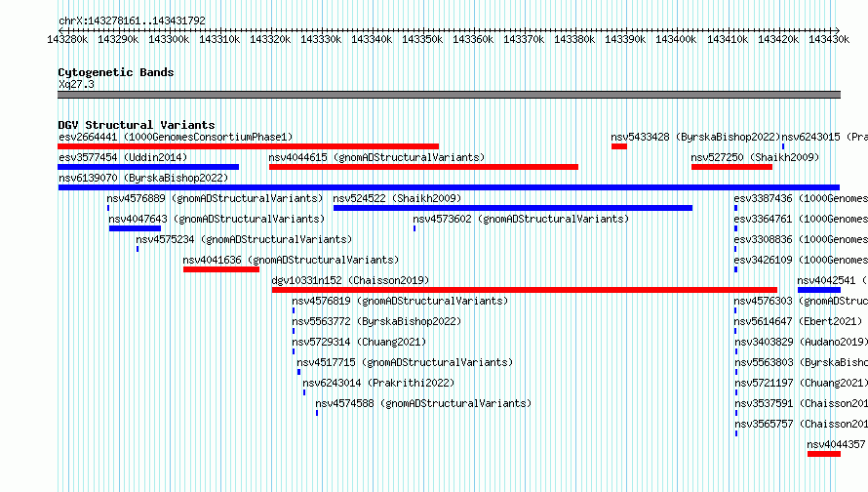Screen dimensions: 868x492
Task: Open the esv3577454 (Uddin2014) variant label
Action: click(x=123, y=157)
